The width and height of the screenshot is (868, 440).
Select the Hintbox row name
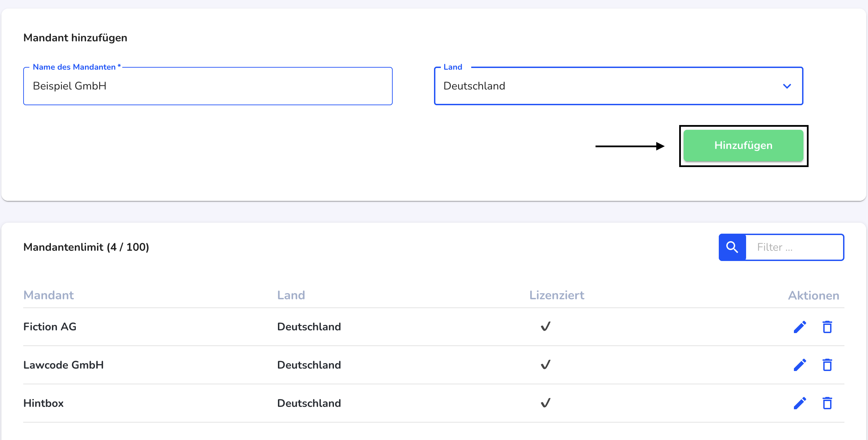pyautogui.click(x=43, y=403)
